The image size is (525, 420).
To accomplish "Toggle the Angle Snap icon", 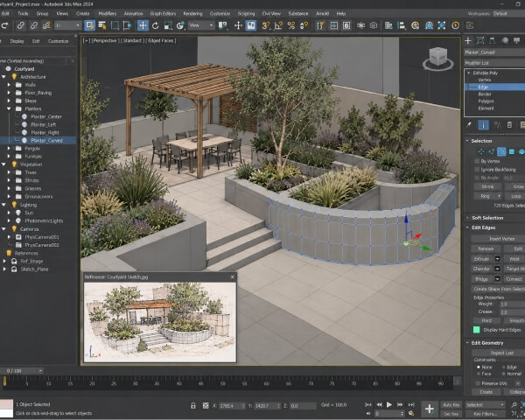I will (x=278, y=25).
